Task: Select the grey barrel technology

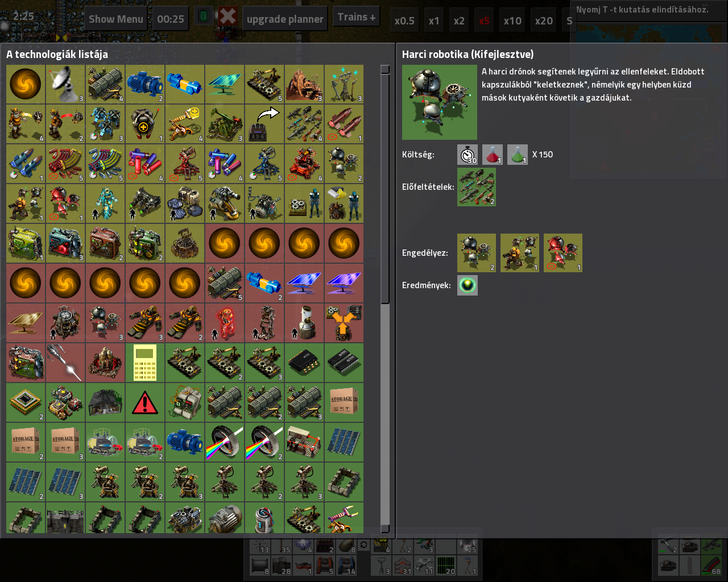Action: point(264,518)
